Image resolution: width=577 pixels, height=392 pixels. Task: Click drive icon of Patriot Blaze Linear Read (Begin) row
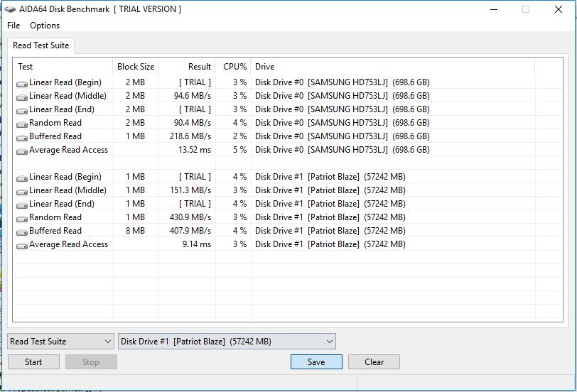coord(22,178)
